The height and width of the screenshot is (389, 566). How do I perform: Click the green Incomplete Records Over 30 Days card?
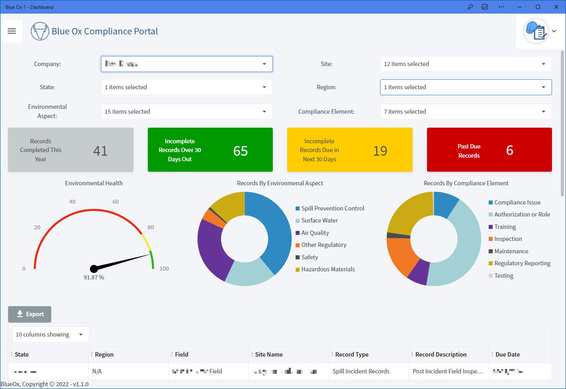coord(210,150)
